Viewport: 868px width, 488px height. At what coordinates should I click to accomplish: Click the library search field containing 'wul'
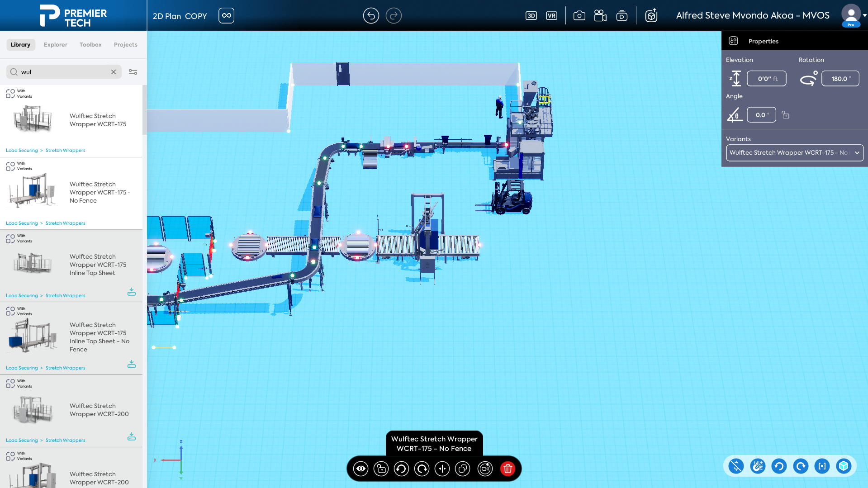point(64,72)
